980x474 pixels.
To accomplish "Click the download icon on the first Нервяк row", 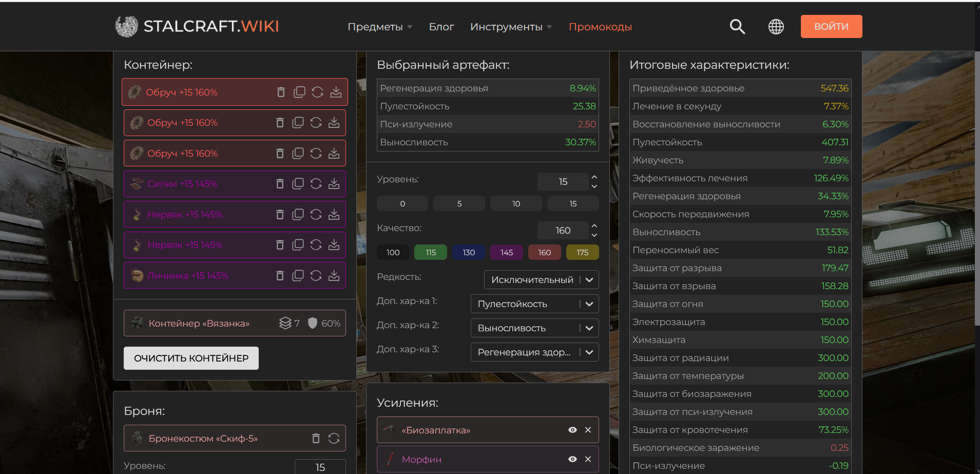I will pos(334,215).
